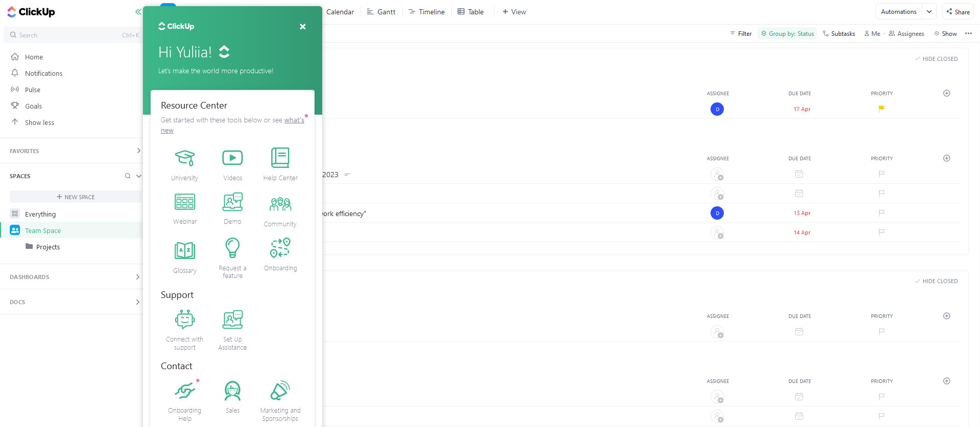
Task: Click assignee avatar D on 13 Apr task
Action: (717, 213)
